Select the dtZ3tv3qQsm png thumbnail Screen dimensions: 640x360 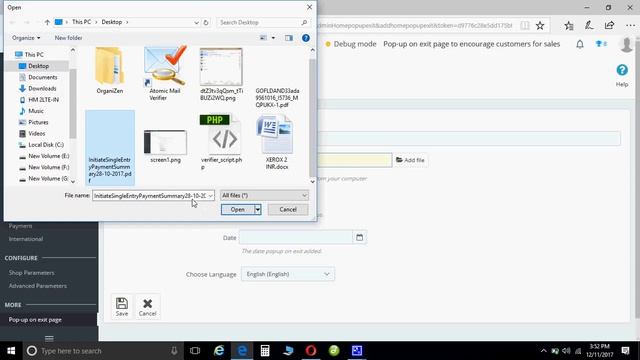tap(221, 74)
